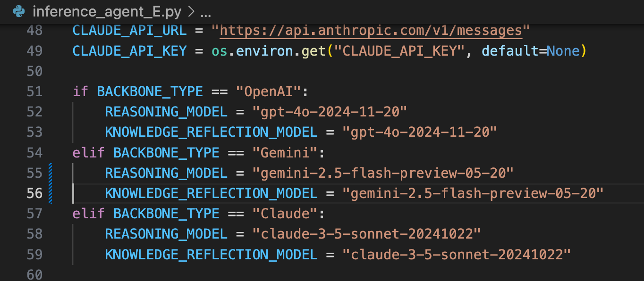Click the modified-line marker beside line 55
The width and height of the screenshot is (644, 281).
coord(50,173)
